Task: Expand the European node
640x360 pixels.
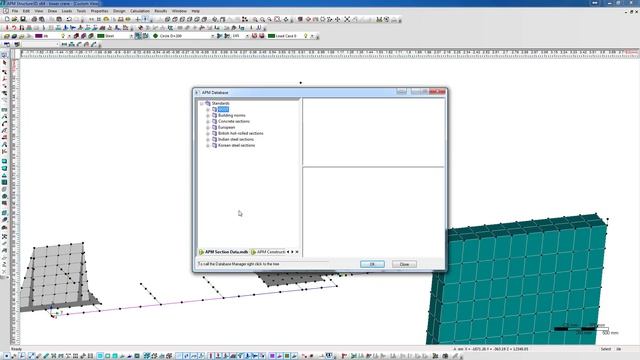Action: [x=208, y=128]
